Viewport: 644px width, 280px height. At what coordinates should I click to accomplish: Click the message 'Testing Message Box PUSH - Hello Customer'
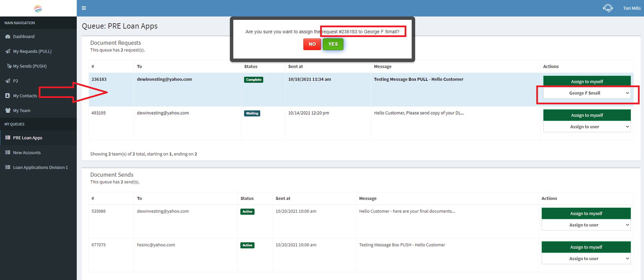402,245
